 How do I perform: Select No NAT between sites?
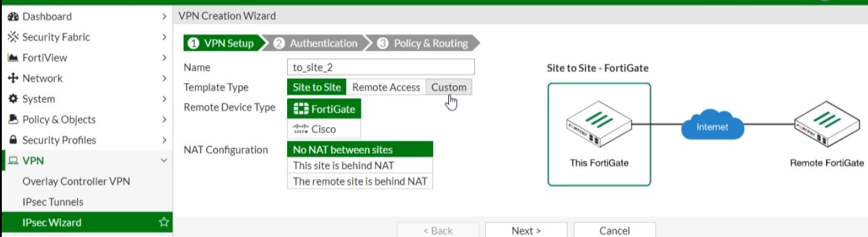[360, 149]
